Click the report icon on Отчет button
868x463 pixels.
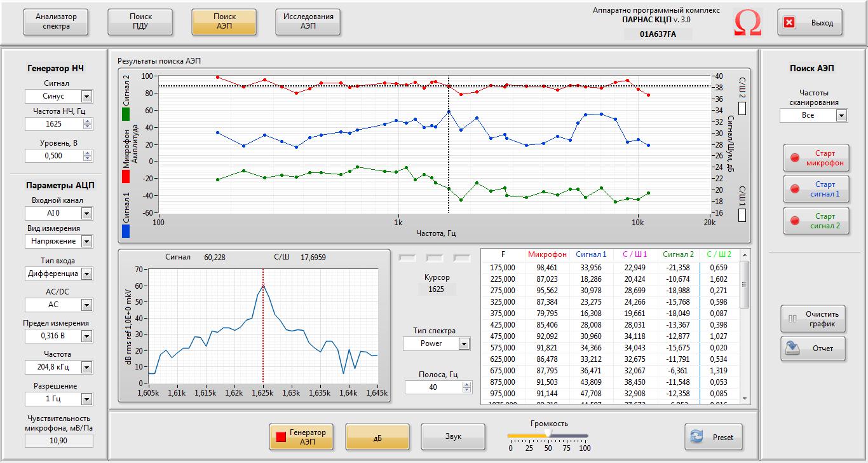792,349
